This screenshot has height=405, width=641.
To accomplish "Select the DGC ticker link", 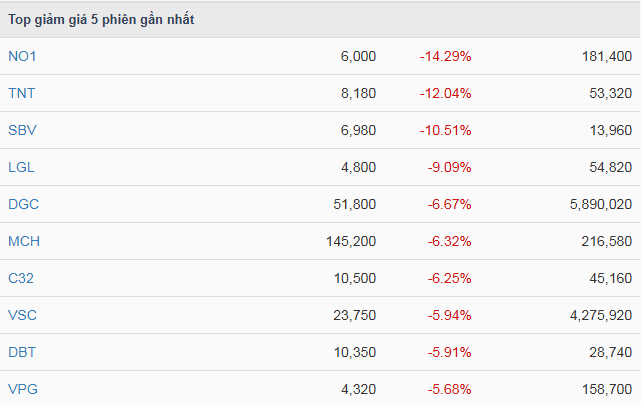I will click(23, 205).
